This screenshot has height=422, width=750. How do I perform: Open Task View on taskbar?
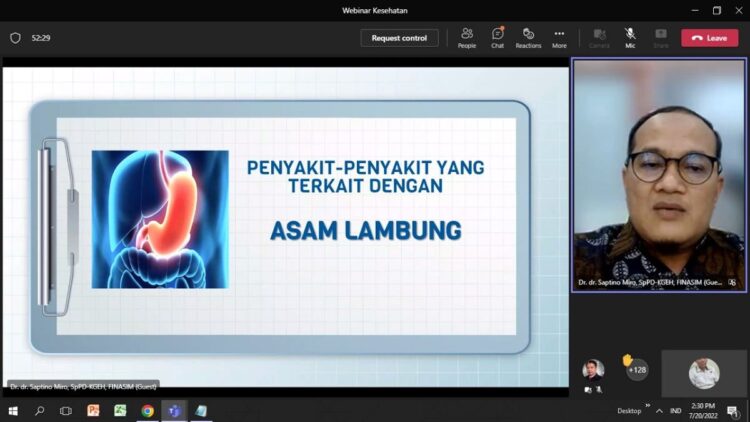(66, 411)
